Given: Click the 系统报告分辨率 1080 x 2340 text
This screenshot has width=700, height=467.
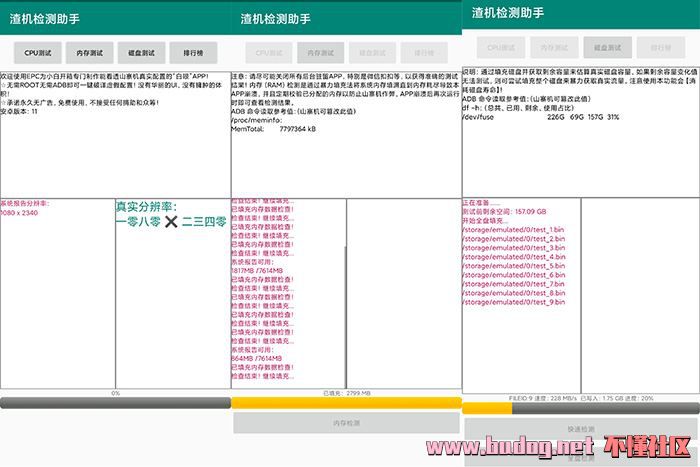Looking at the screenshot, I should click(30, 207).
